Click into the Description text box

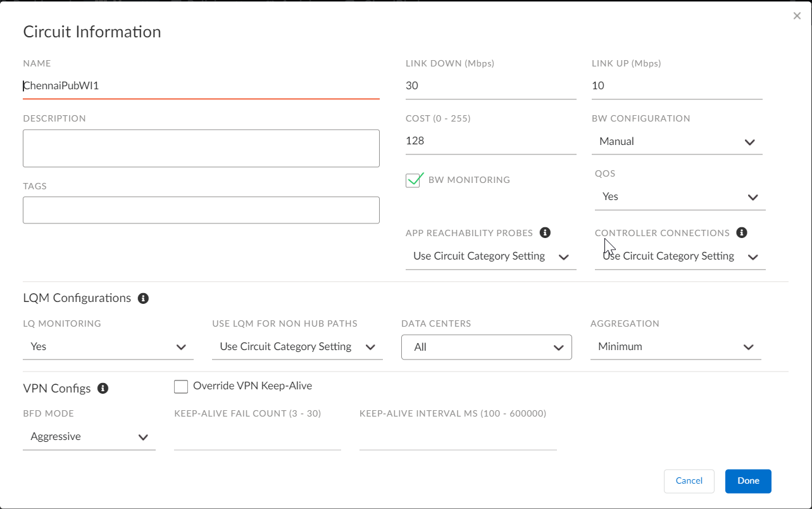click(x=201, y=149)
